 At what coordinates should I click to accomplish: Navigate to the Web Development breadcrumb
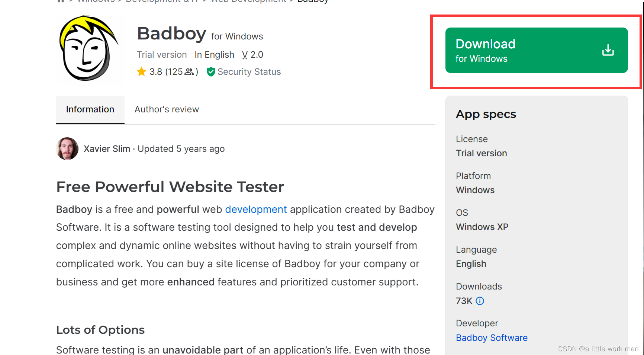248,1
